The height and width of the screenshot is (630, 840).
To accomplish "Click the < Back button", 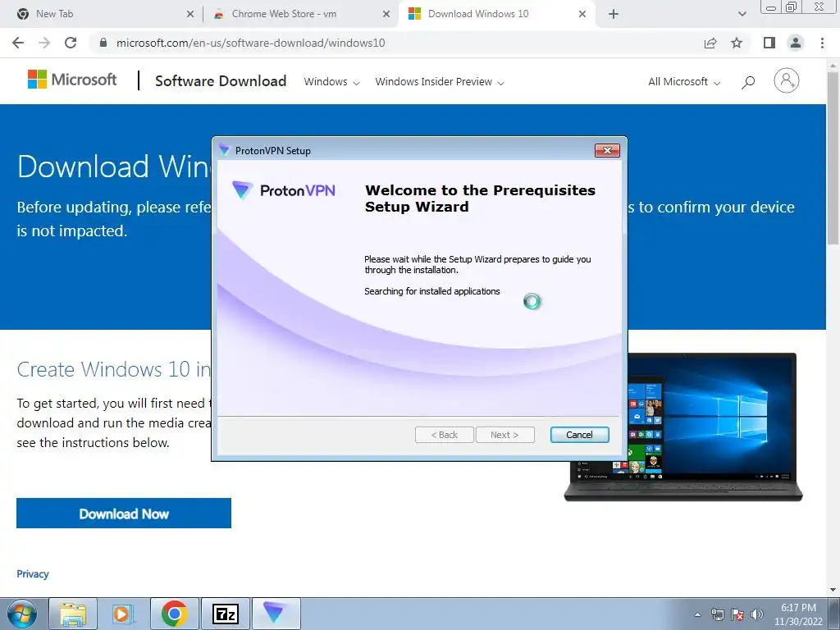I will point(444,435).
